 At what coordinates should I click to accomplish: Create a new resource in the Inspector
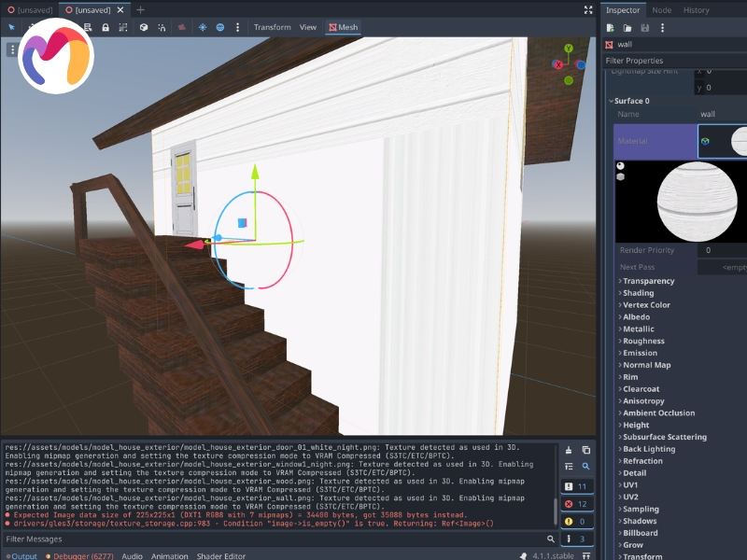pos(609,27)
